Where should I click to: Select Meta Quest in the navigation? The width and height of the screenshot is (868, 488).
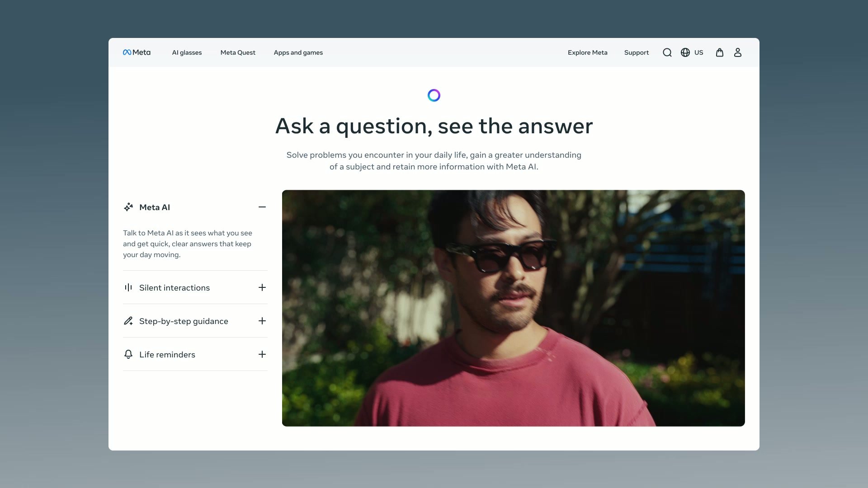238,52
